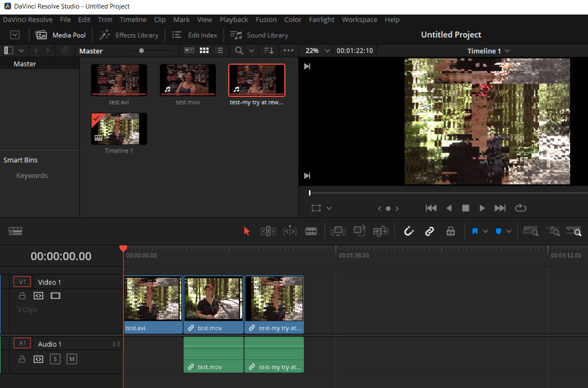The image size is (588, 388).
Task: Activate Dynamic Trim Mode tool
Action: point(290,231)
